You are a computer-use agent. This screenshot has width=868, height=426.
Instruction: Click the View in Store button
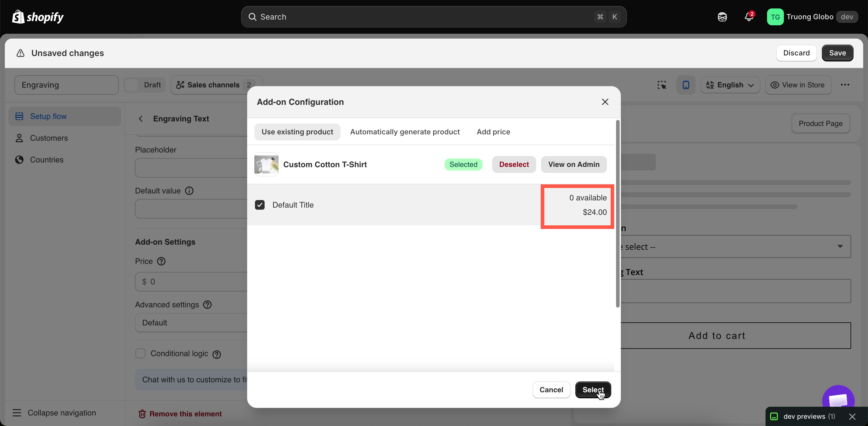pos(798,85)
